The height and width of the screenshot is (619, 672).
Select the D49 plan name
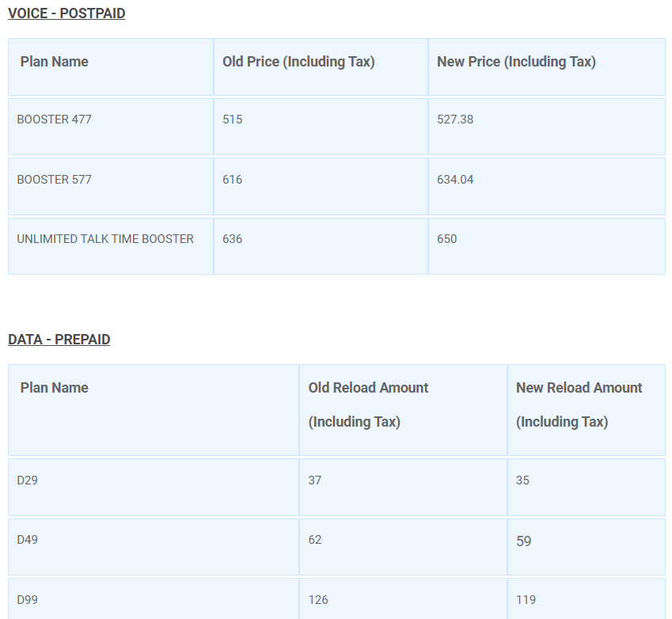point(27,540)
